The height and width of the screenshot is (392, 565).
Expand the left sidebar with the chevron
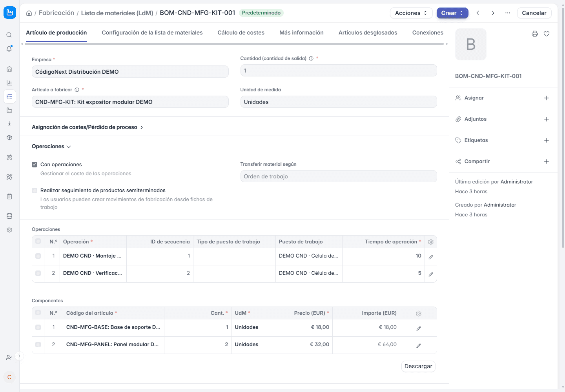pos(19,356)
